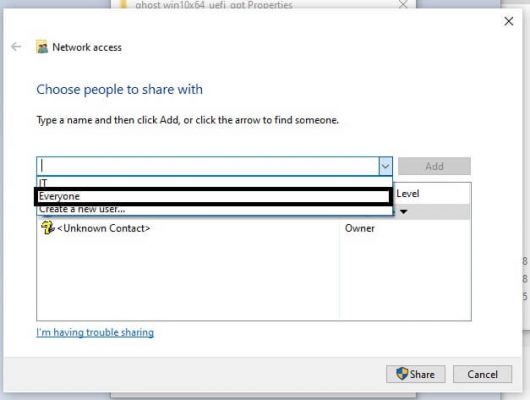Image resolution: width=530 pixels, height=400 pixels.
Task: Click the Share button
Action: click(x=415, y=374)
